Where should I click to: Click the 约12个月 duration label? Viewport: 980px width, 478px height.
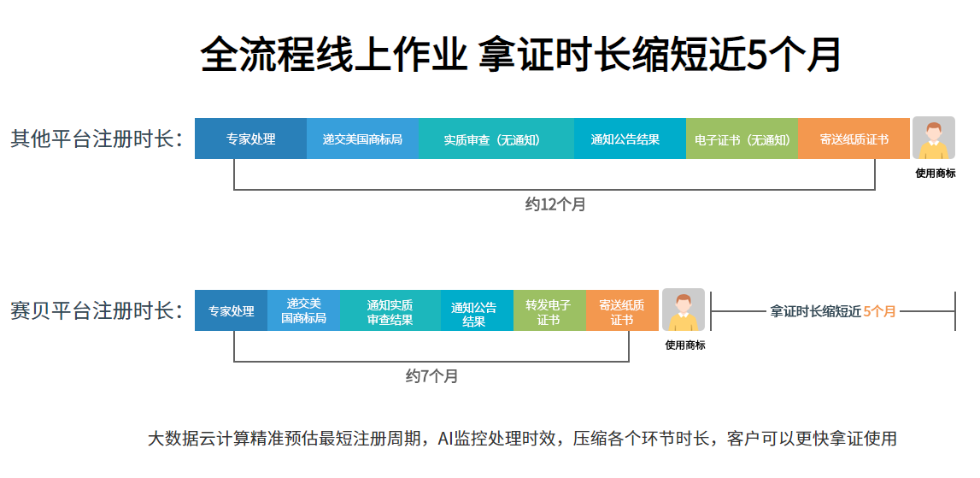555,204
